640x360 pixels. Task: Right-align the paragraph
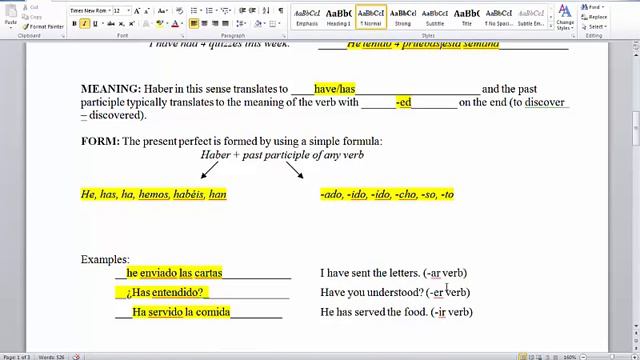click(215, 24)
